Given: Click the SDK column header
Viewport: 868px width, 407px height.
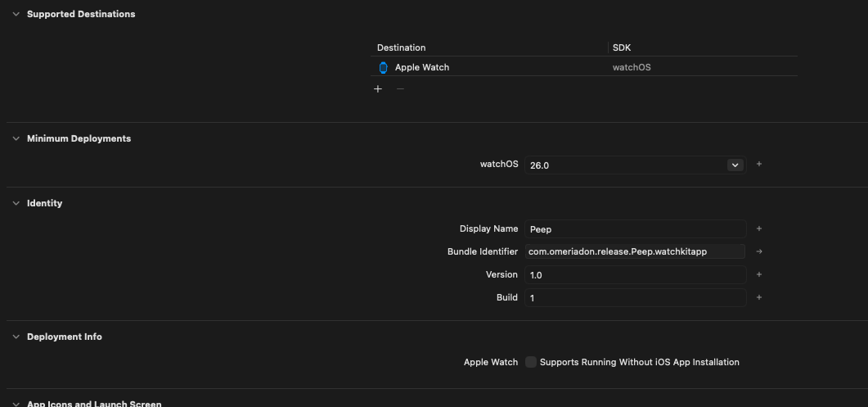Looking at the screenshot, I should click(x=621, y=47).
